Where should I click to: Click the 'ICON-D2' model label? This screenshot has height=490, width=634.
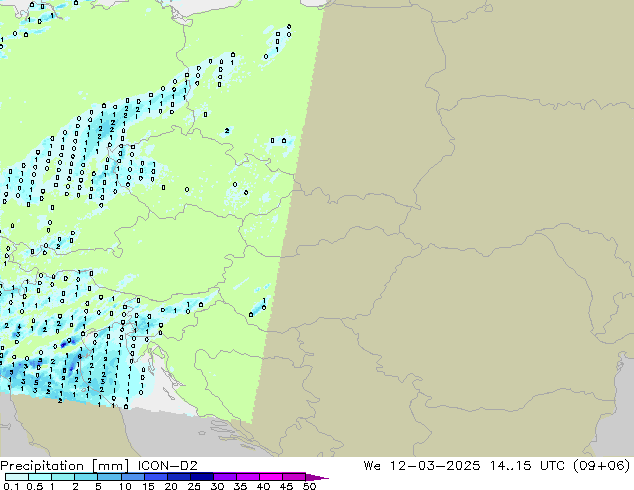[x=167, y=466]
